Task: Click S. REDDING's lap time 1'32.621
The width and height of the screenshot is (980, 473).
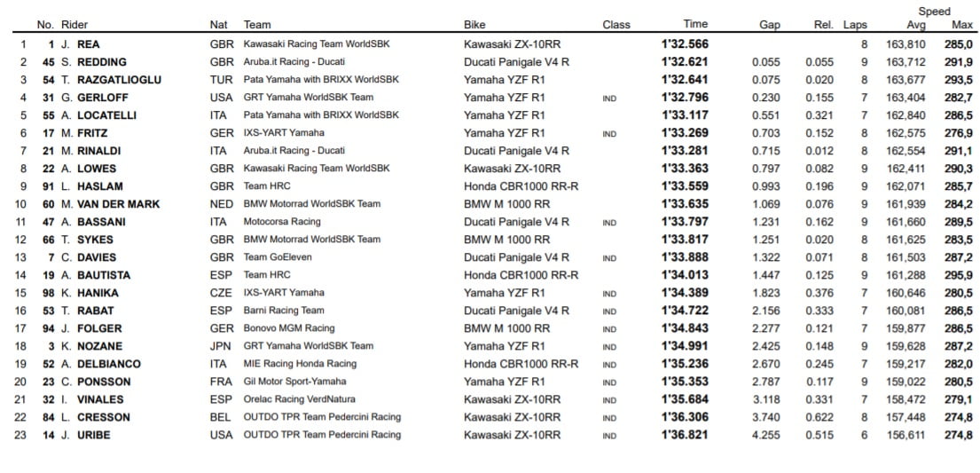Action: (684, 62)
